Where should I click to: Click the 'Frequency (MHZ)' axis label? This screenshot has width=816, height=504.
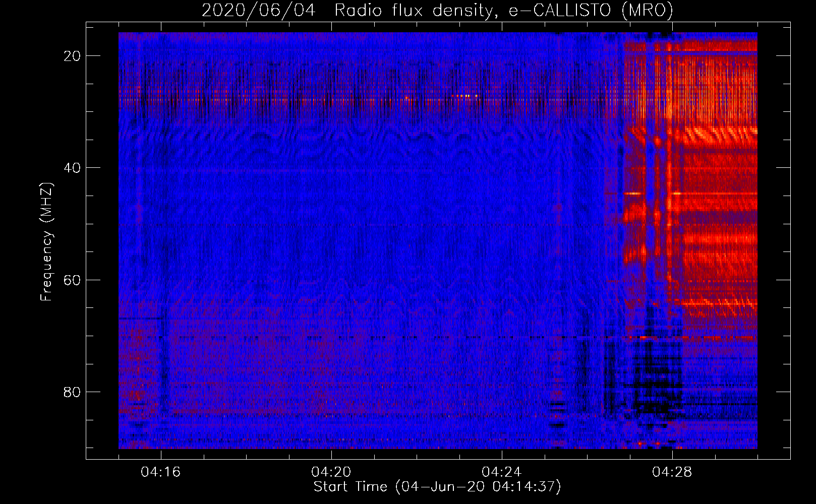[x=46, y=242]
